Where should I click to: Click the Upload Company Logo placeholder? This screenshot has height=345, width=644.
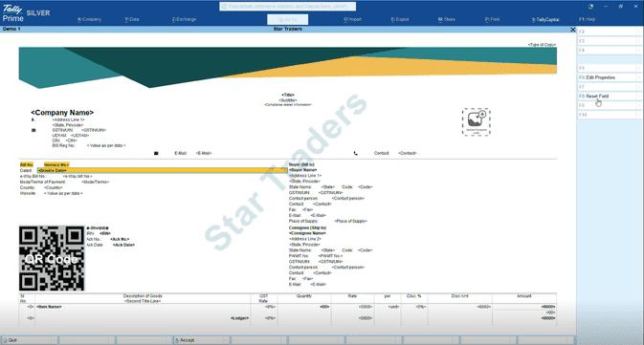[477, 121]
